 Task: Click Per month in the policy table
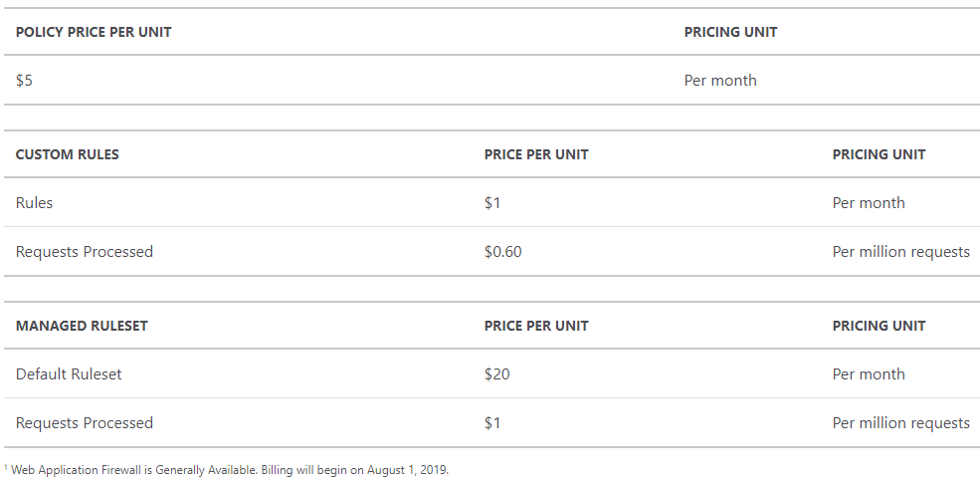pyautogui.click(x=720, y=81)
